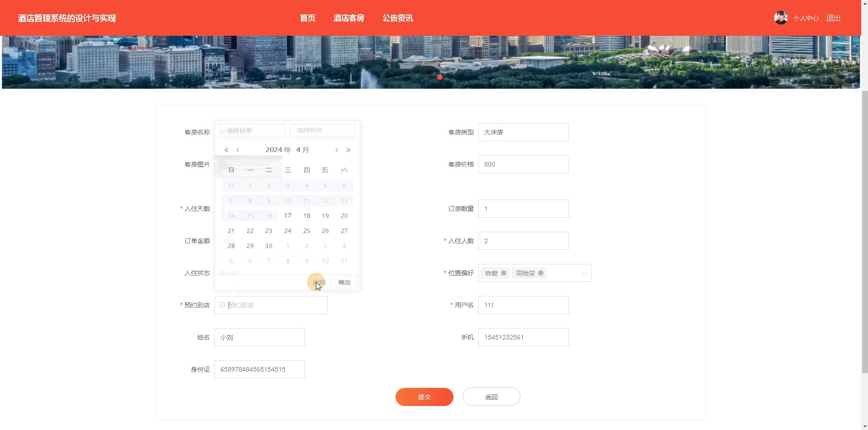Click the 客房类型 field 大床房
Screen dimensions: 868x430
tap(524, 132)
